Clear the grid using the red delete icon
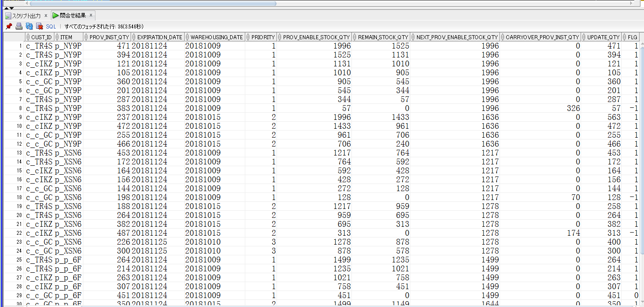644x307 pixels. (x=38, y=26)
